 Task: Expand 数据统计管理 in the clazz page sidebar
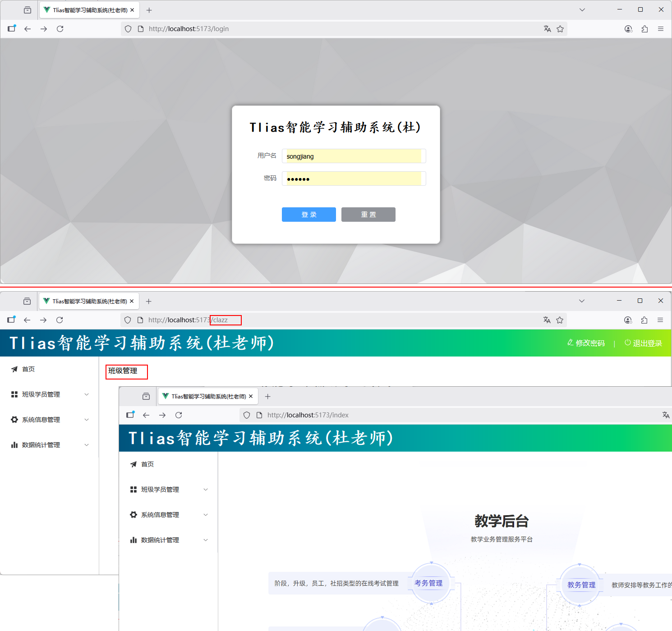(x=50, y=445)
